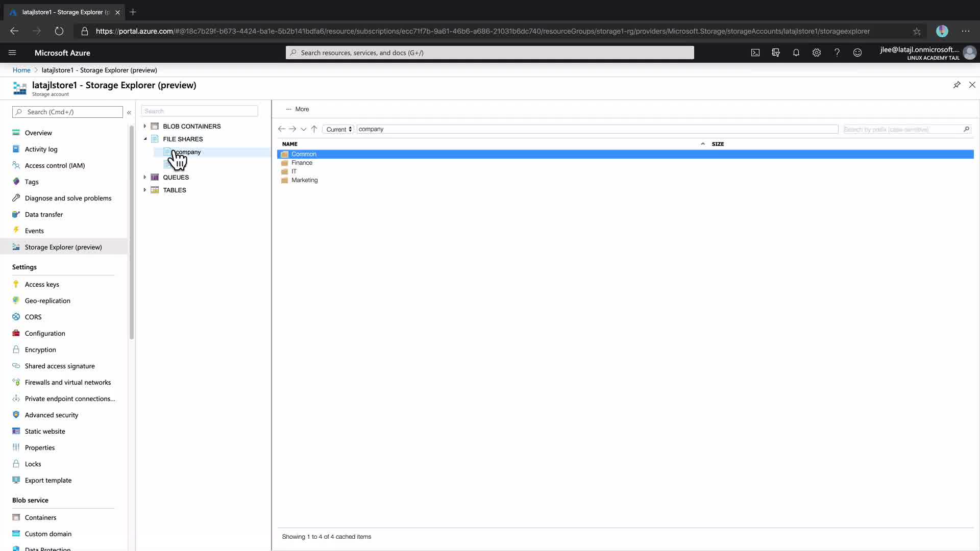This screenshot has width=980, height=551.
Task: Open directories and subscriptions filter icon
Action: [x=775, y=53]
